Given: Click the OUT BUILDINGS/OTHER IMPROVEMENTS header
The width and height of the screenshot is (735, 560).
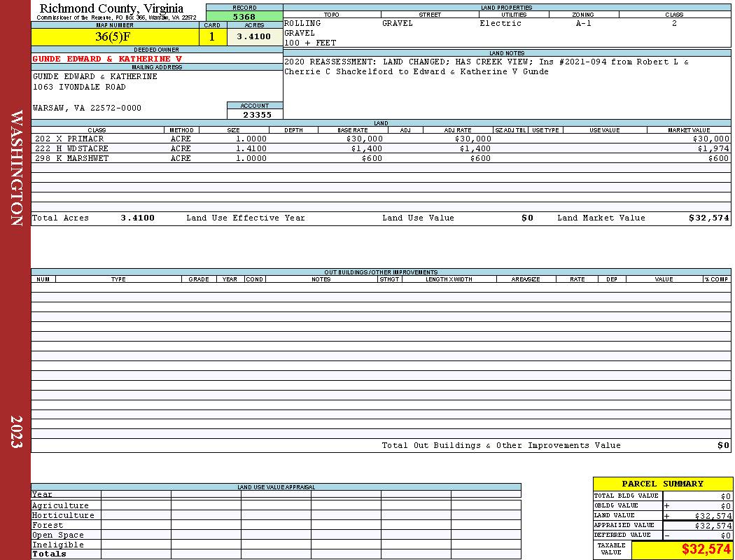Looking at the screenshot, I should pos(381,272).
